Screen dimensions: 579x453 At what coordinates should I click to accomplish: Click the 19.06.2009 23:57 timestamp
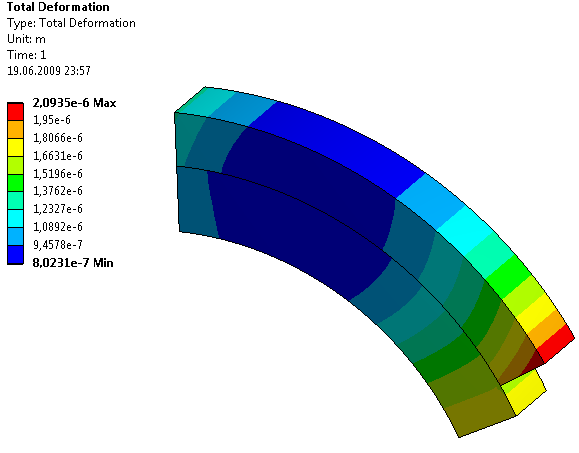coord(49,71)
